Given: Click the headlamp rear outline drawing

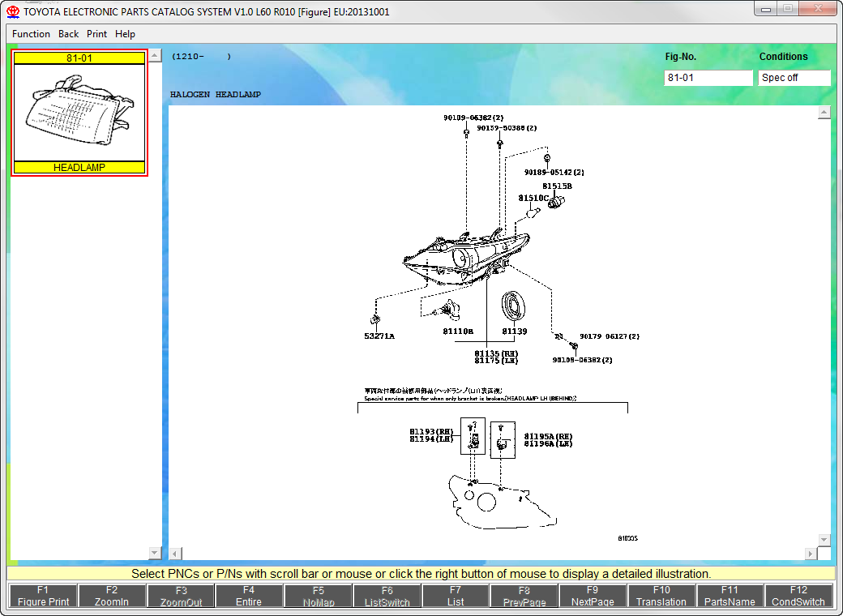Looking at the screenshot, I should (502, 502).
